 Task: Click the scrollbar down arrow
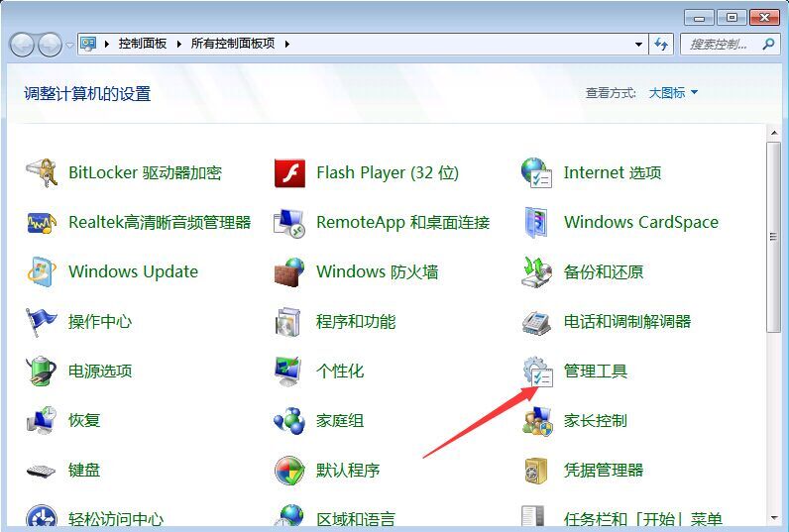774,518
